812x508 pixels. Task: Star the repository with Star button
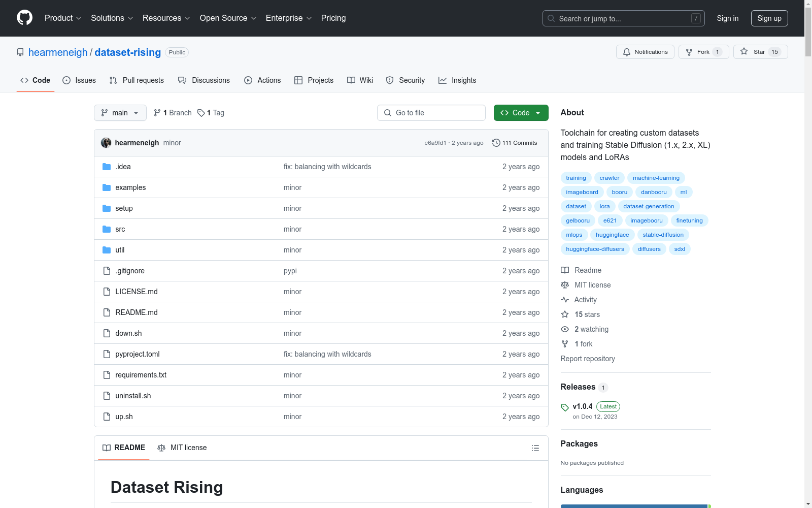[x=760, y=52]
